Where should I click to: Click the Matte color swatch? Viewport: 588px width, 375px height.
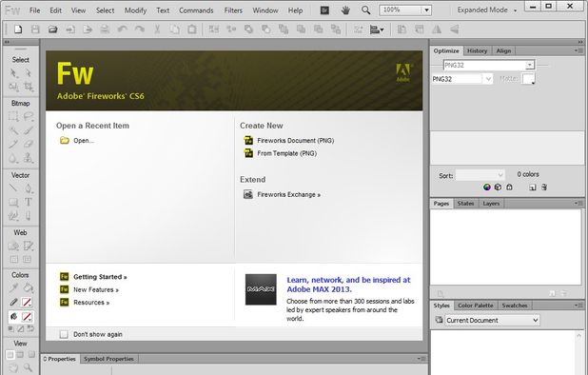point(528,79)
